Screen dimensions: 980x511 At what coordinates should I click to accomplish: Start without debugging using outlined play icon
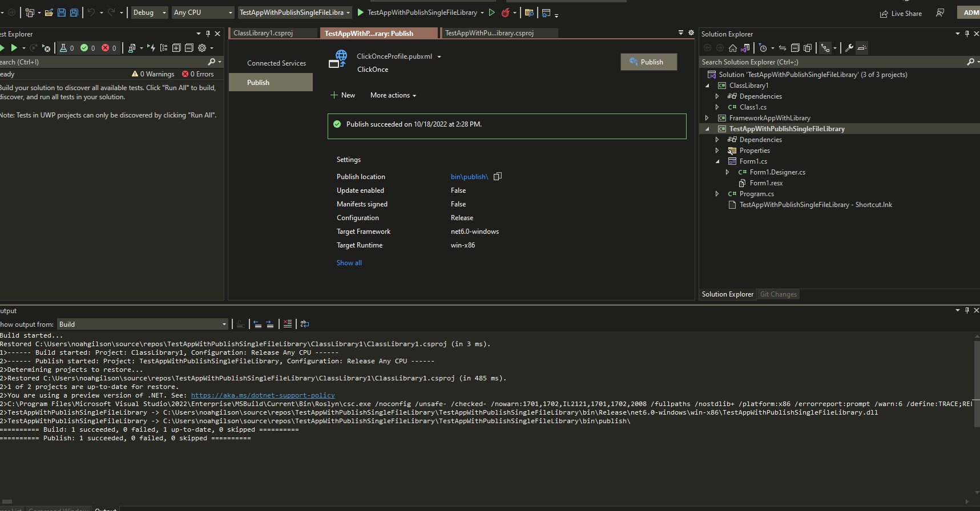[492, 13]
